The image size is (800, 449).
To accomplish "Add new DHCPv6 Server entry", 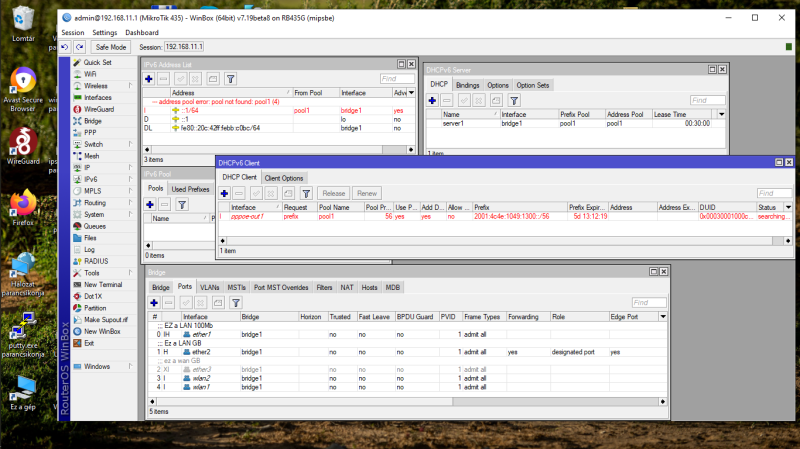I will click(432, 101).
